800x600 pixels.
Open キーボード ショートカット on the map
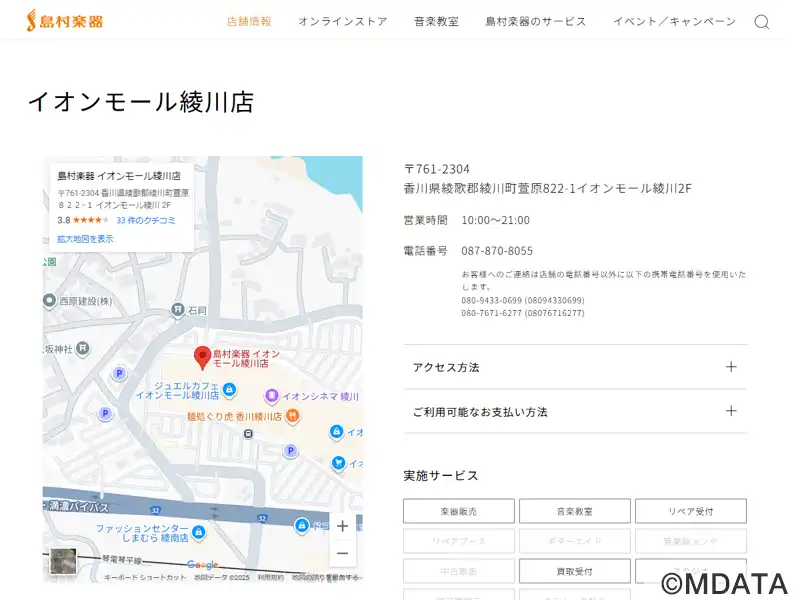pos(145,577)
